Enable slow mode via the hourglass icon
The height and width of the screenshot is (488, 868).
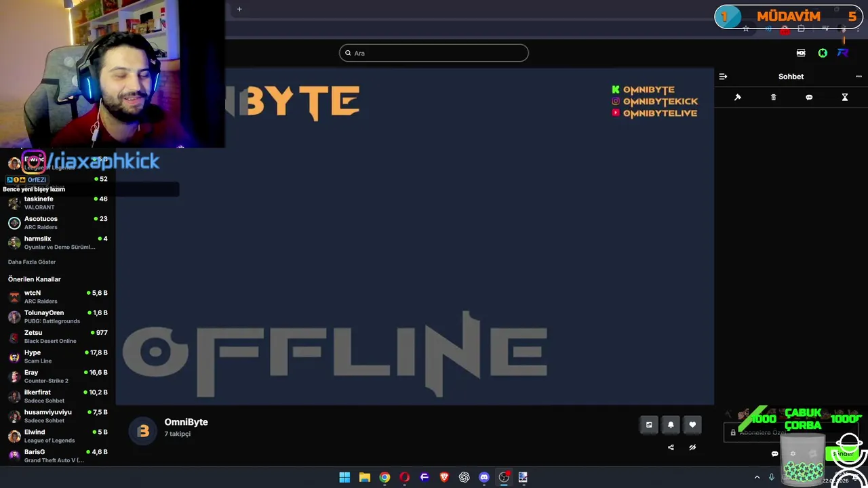(x=845, y=98)
